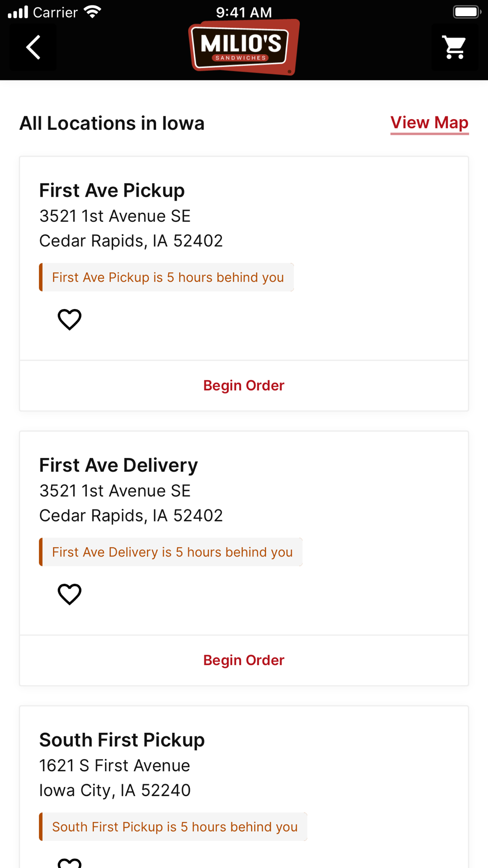Select the First Ave Pickup title
This screenshot has width=488, height=868.
[112, 190]
